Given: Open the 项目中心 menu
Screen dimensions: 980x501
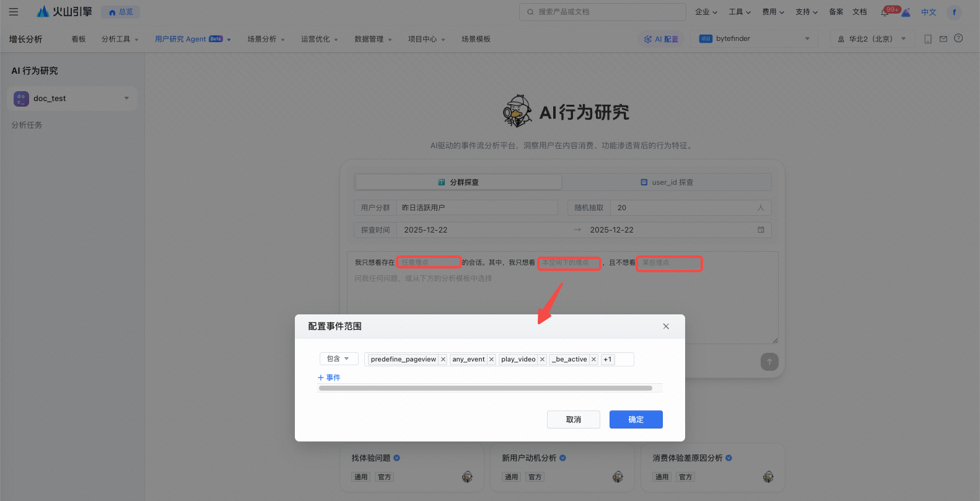Looking at the screenshot, I should coord(427,39).
